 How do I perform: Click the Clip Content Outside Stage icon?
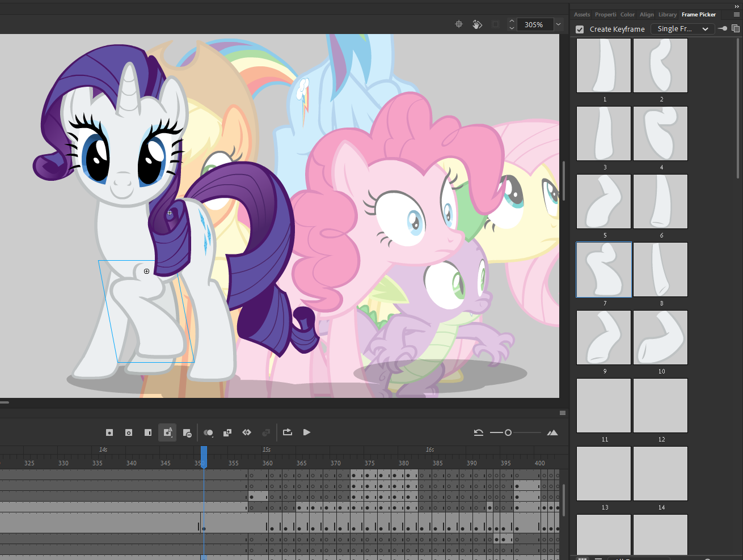pyautogui.click(x=495, y=24)
